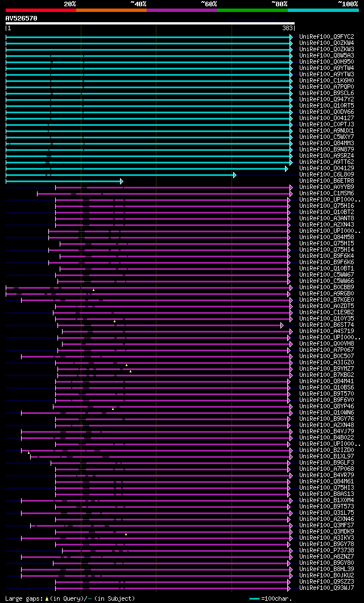Click the yellow gap marker below the B0CBB9 row
The height and width of the screenshot is (603, 364).
coord(93,290)
